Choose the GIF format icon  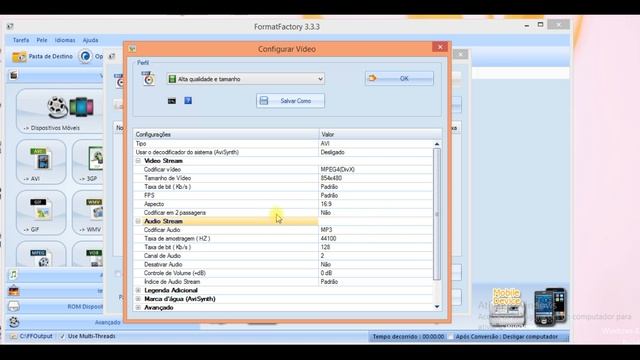tap(41, 209)
